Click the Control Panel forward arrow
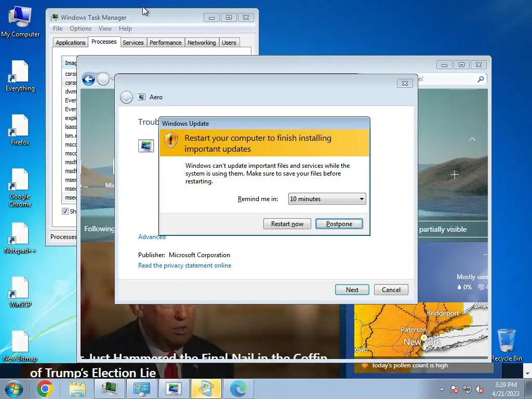 (x=103, y=79)
